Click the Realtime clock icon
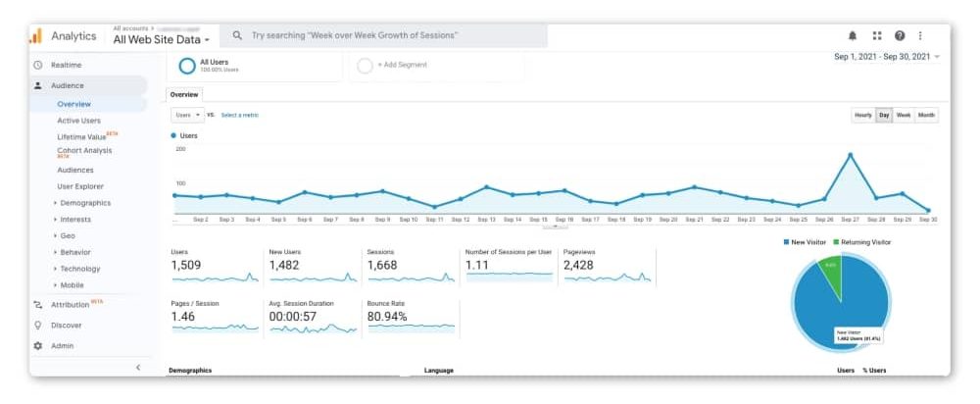 click(38, 65)
